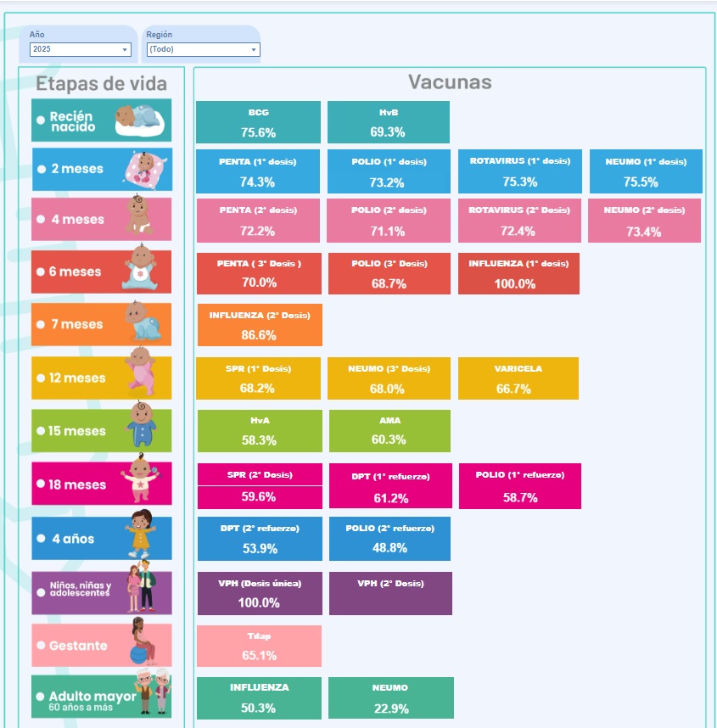Select the Niños, niñas y adolescentes radio dot
717x728 pixels.
[x=41, y=592]
